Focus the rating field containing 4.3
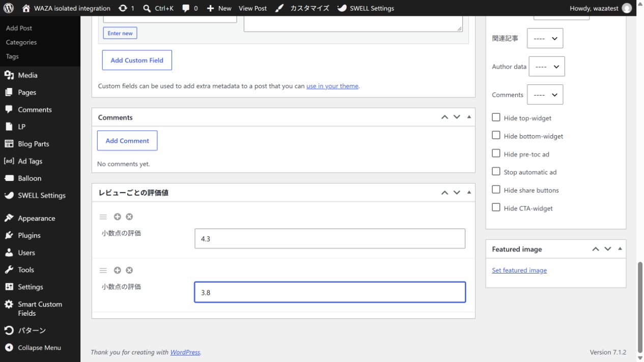 pos(330,238)
